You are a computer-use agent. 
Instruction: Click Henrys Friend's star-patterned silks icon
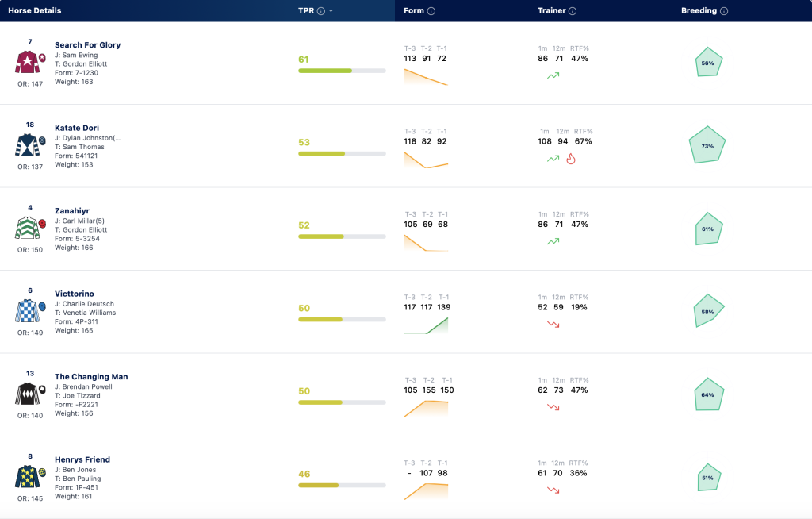click(28, 476)
